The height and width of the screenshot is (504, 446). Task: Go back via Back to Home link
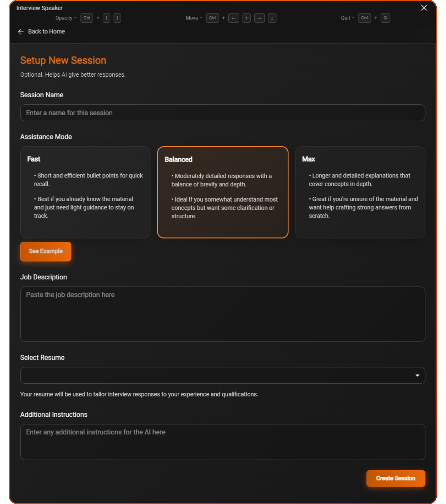pyautogui.click(x=46, y=32)
